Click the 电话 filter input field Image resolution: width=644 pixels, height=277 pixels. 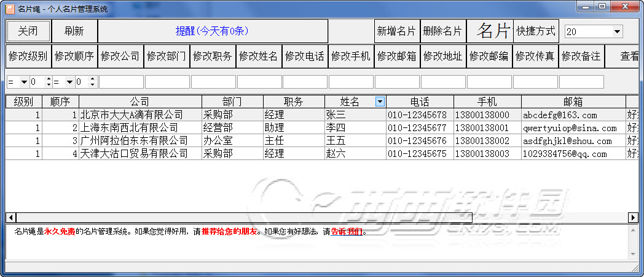tap(305, 82)
